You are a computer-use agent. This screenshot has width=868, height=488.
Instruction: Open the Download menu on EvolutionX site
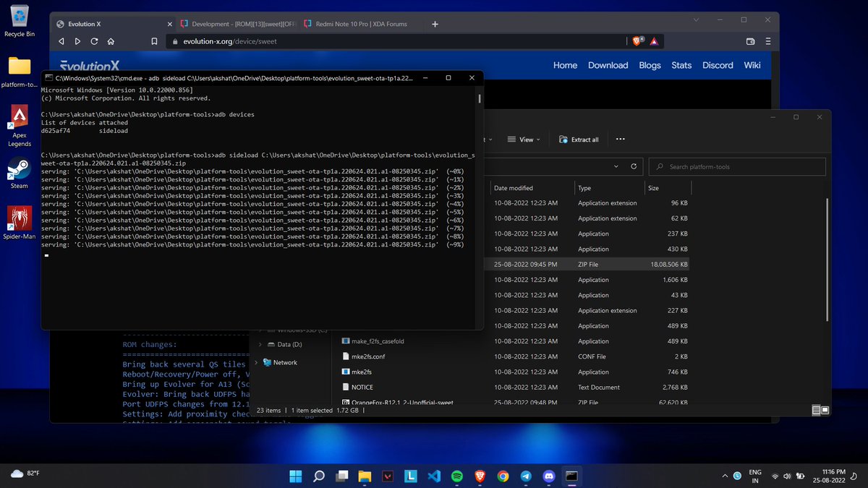[x=608, y=65]
